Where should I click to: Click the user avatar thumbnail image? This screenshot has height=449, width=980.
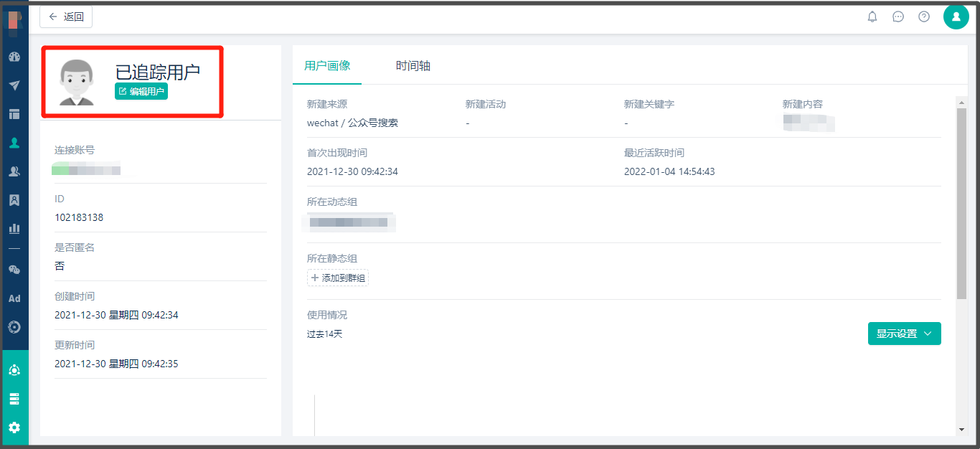pyautogui.click(x=77, y=82)
